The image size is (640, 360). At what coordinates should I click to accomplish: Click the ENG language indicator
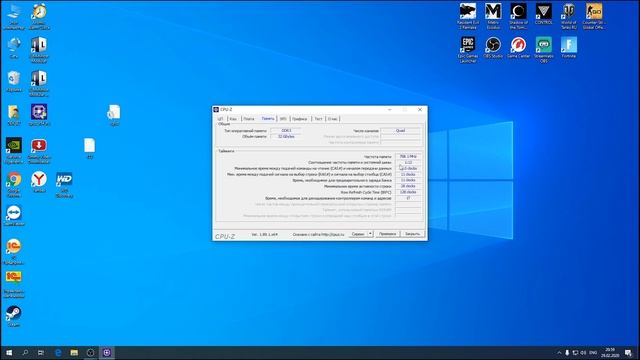593,353
